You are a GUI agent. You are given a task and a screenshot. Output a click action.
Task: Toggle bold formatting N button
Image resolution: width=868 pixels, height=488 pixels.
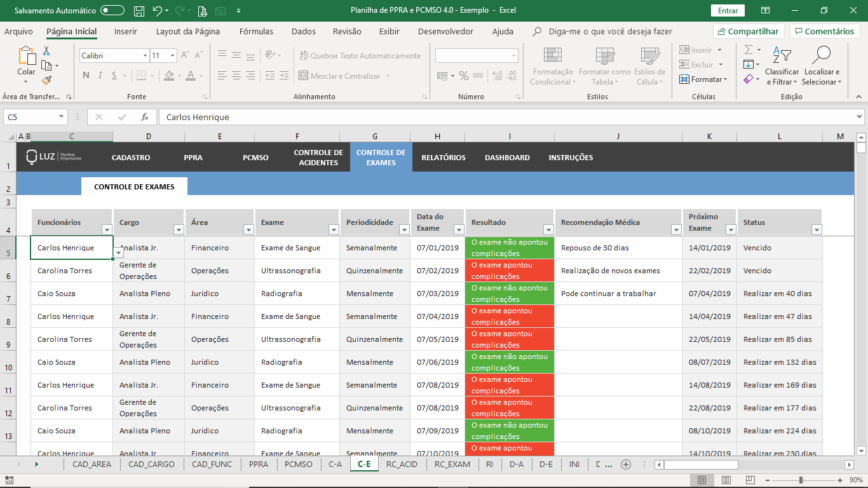click(x=86, y=76)
